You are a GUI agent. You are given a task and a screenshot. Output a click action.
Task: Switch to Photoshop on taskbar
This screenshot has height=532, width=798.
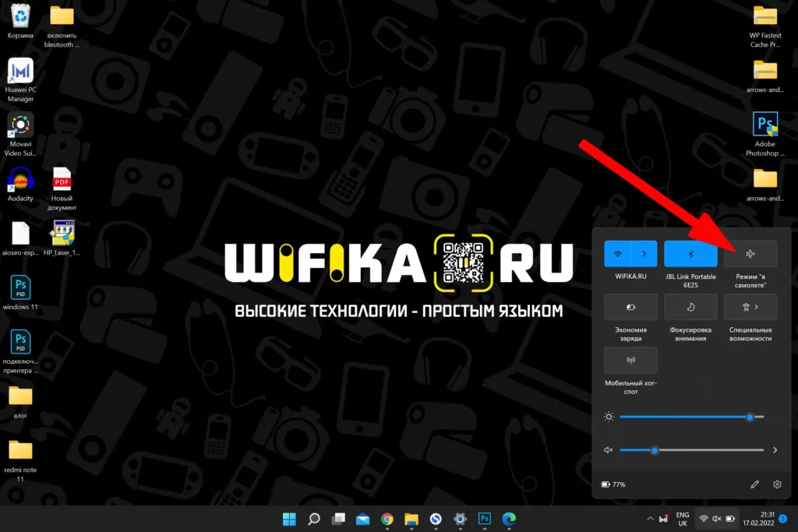pyautogui.click(x=485, y=519)
